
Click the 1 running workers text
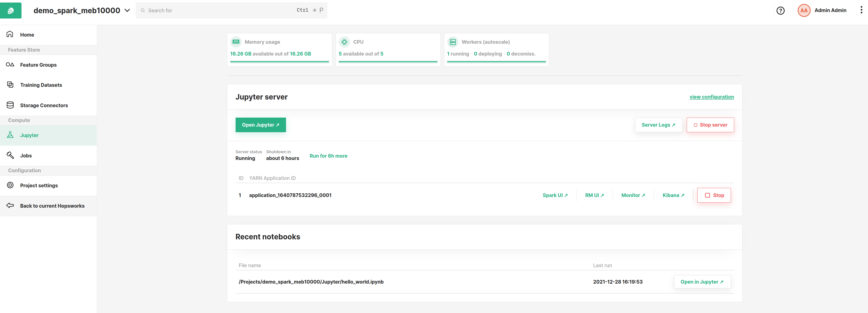[x=458, y=54]
